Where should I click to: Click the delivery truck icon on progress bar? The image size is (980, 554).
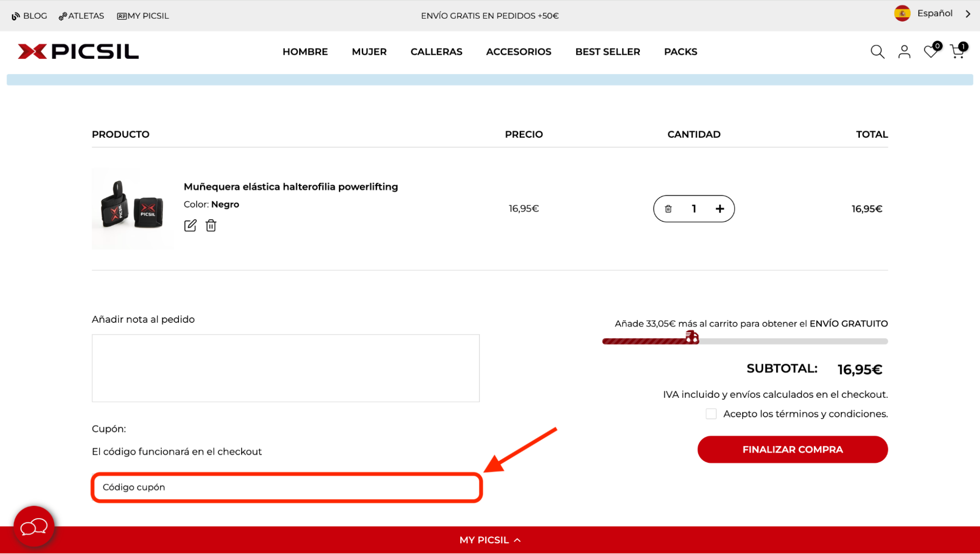[x=692, y=337]
